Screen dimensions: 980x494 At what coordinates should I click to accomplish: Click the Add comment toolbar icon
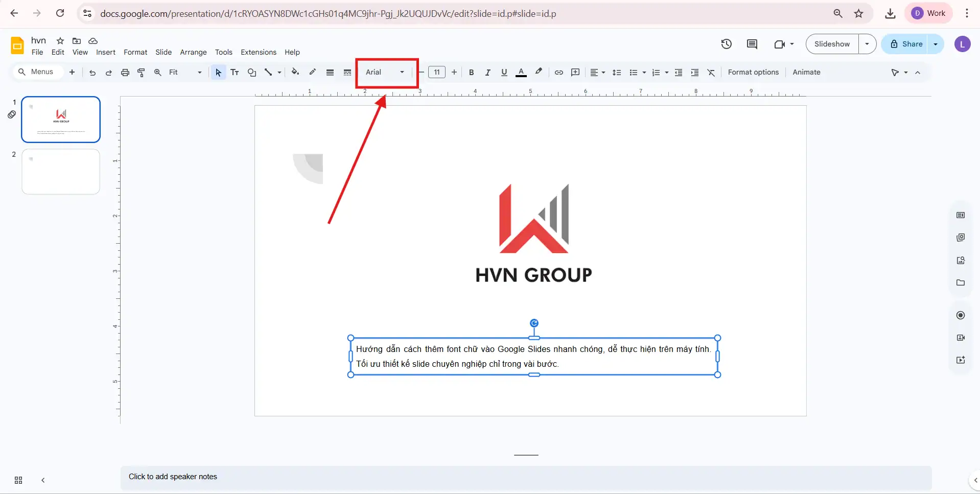tap(575, 73)
